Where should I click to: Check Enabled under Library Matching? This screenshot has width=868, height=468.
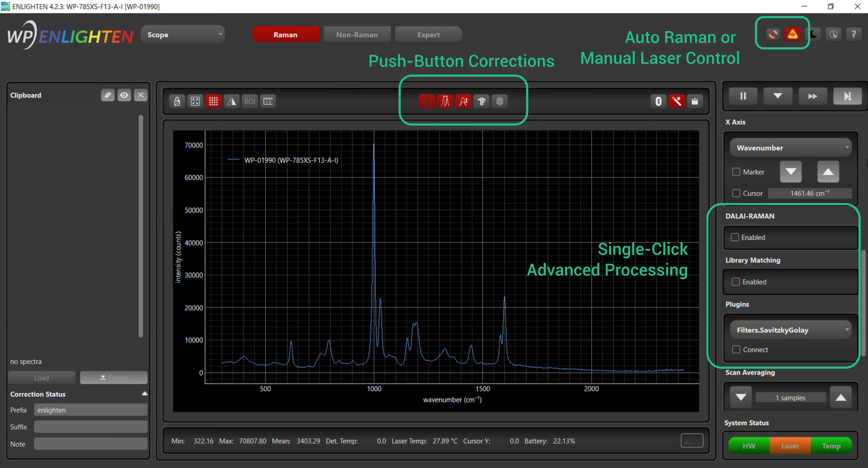736,282
